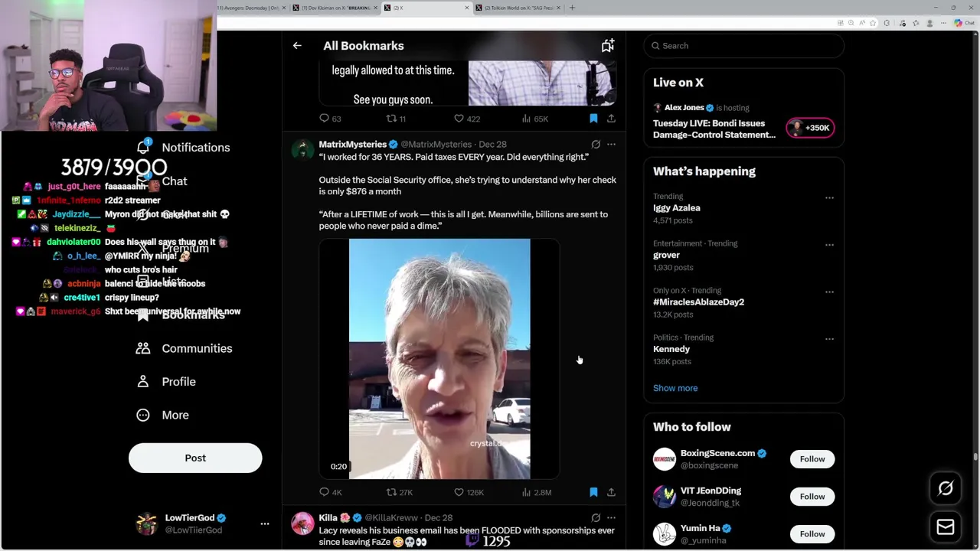980x551 pixels.
Task: Open Grok icon on MatrixMysteries post
Action: tap(596, 144)
